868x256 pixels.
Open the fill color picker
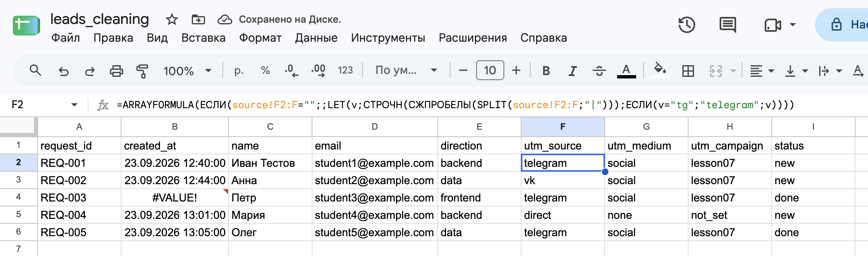pos(660,69)
